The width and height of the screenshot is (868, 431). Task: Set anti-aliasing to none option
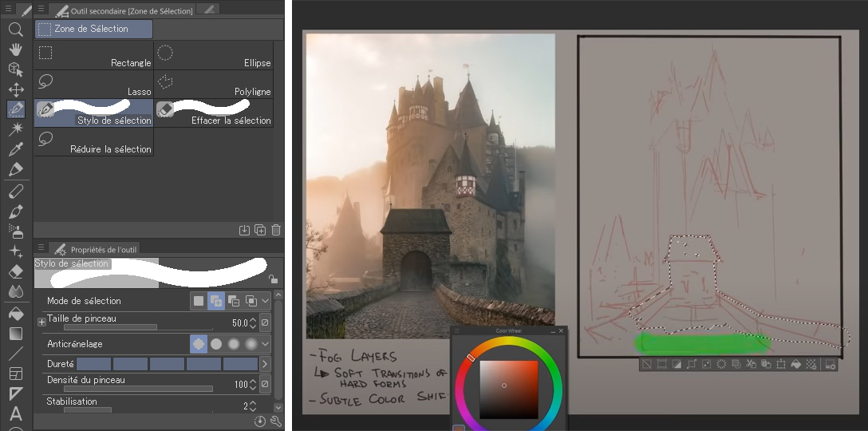click(198, 344)
